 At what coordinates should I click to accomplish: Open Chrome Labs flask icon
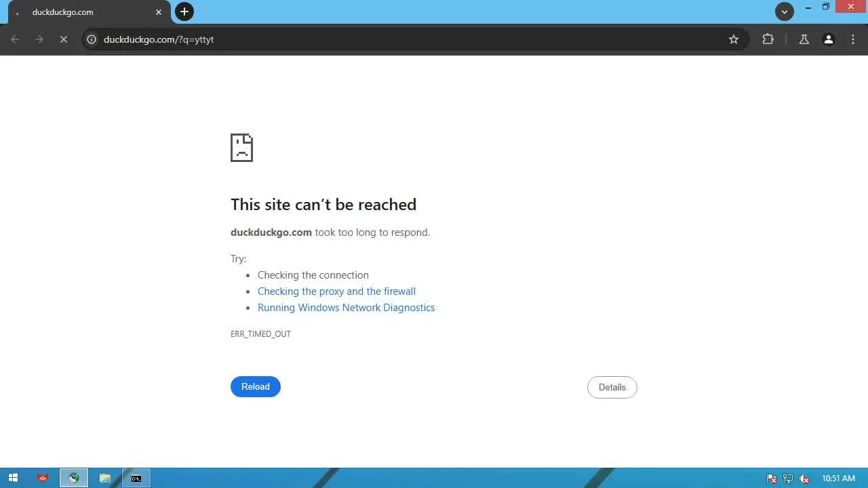click(804, 39)
